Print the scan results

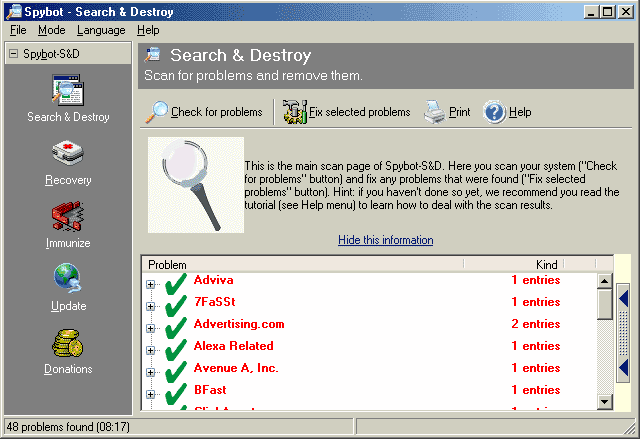click(446, 112)
